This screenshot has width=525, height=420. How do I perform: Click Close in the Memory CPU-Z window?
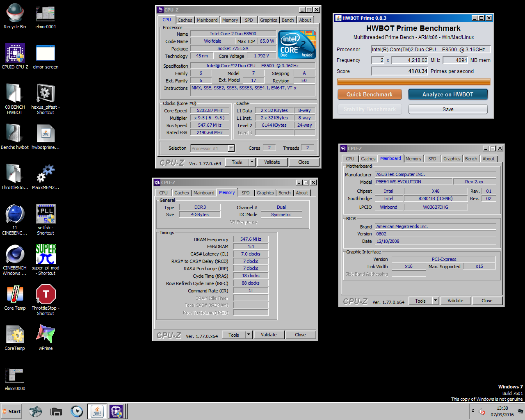point(300,335)
